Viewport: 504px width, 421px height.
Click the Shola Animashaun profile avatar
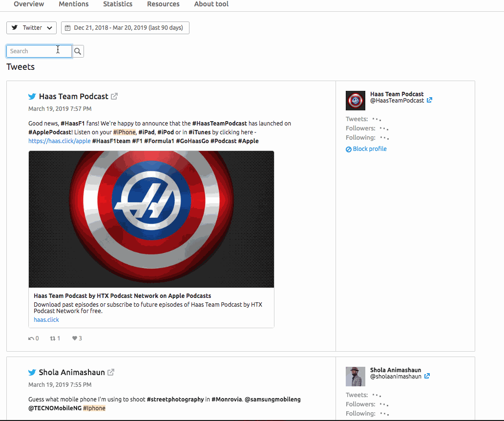[x=356, y=377]
